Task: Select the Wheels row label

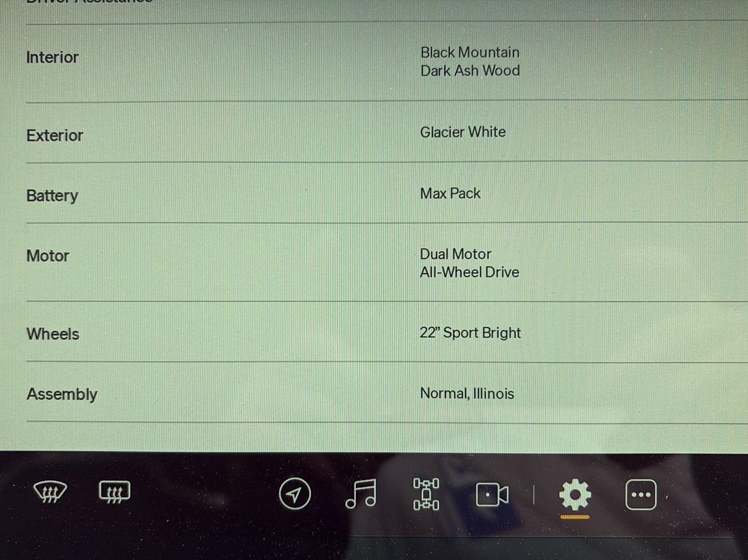Action: point(53,334)
